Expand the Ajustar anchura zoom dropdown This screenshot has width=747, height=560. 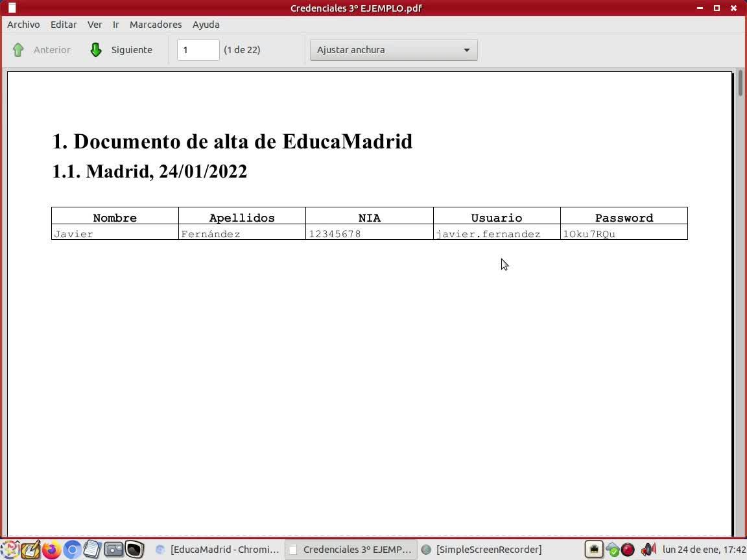click(394, 50)
